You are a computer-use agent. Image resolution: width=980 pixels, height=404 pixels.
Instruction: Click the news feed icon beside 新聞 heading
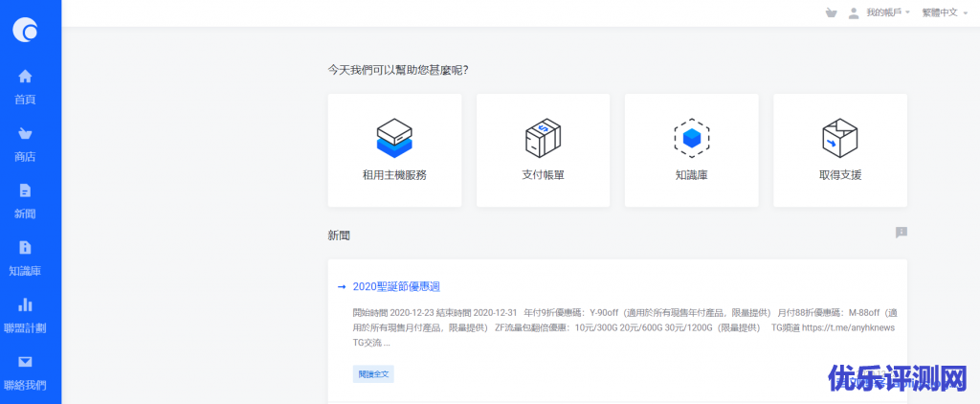[x=901, y=233]
